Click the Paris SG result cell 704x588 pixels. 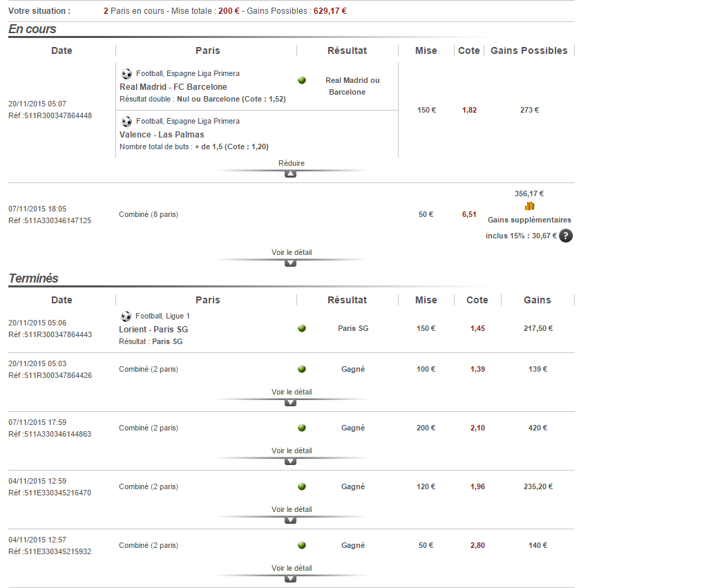tap(353, 328)
